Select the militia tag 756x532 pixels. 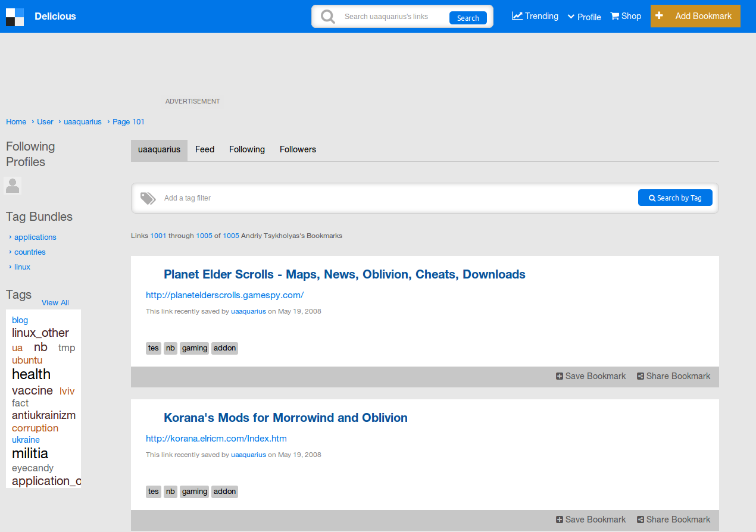click(x=30, y=453)
